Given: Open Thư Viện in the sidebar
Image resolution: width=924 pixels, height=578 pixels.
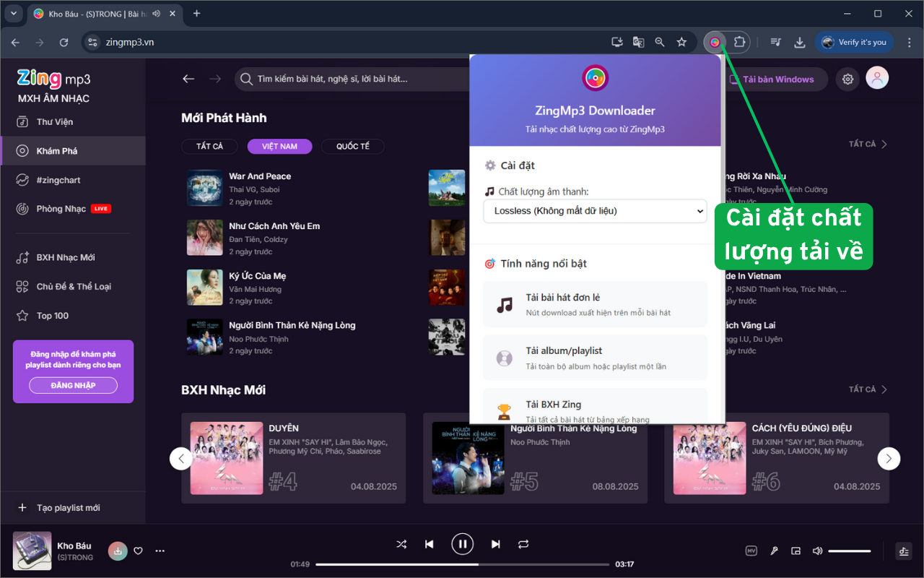Looking at the screenshot, I should click(x=72, y=122).
